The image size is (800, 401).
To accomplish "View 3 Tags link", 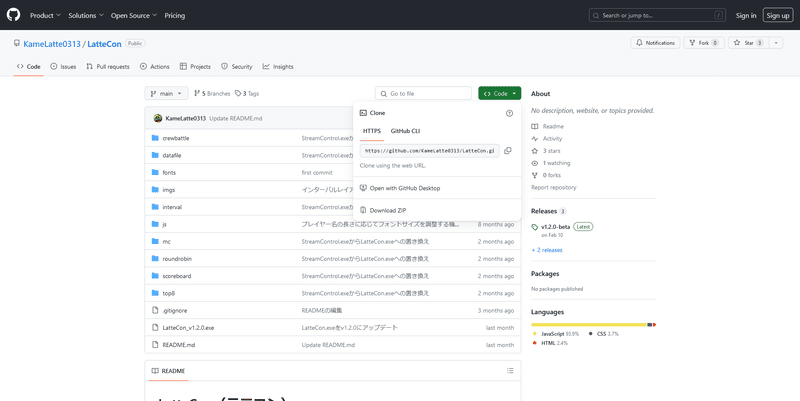I will tap(247, 93).
